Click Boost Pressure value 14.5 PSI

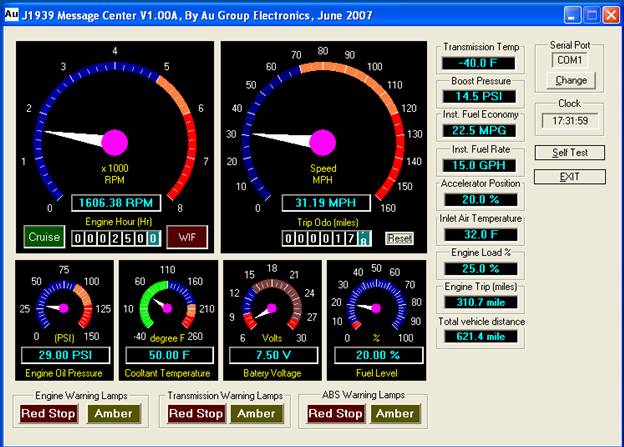point(480,97)
